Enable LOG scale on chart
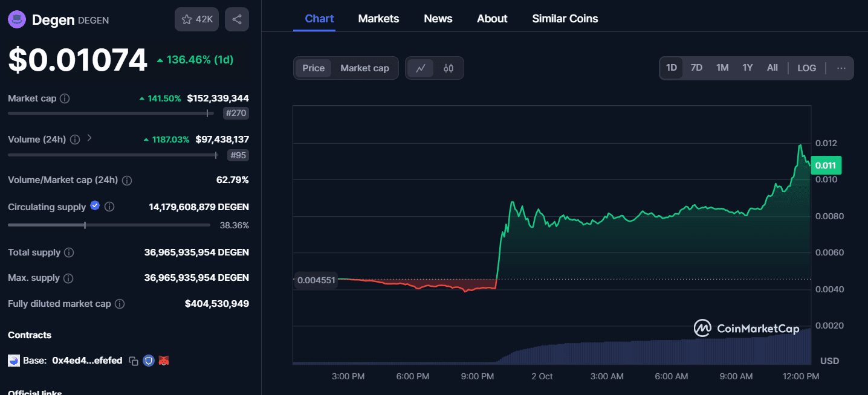 pyautogui.click(x=806, y=68)
